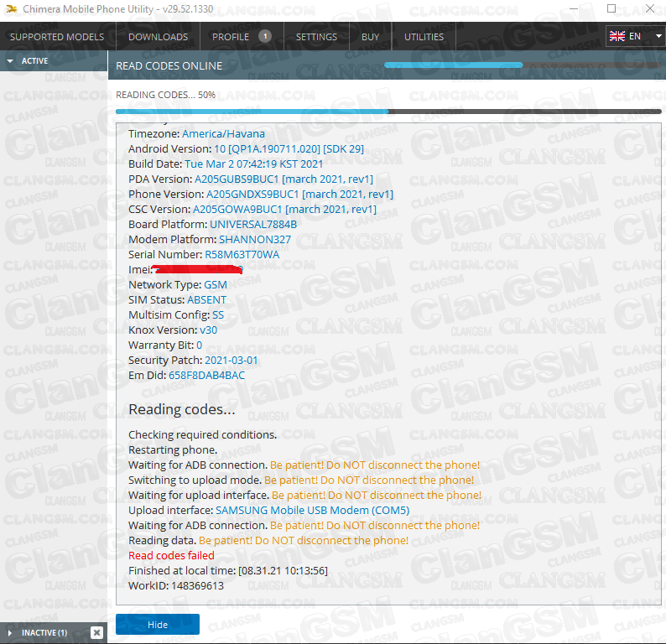Click the Knox Version v30 value
The image size is (666, 644).
(x=208, y=330)
